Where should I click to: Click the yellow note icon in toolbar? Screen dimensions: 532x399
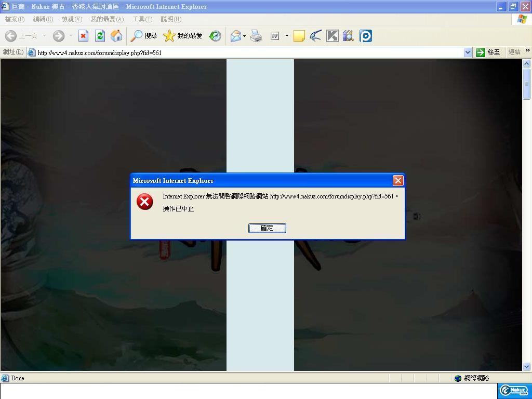tap(299, 36)
